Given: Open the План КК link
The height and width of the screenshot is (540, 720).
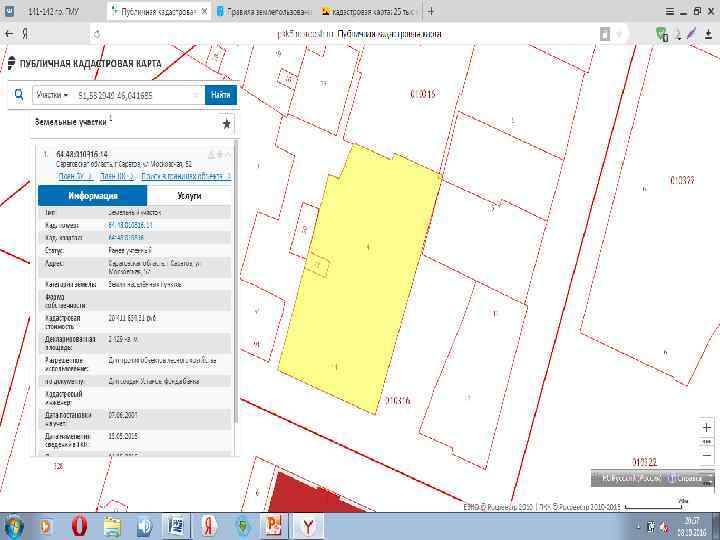Looking at the screenshot, I should click(117, 176).
